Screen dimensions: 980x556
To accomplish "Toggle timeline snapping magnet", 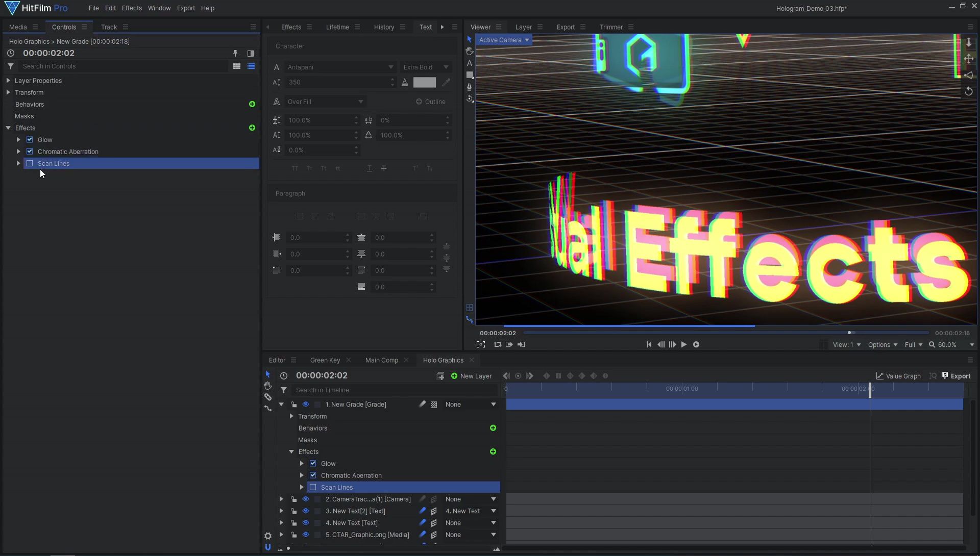I will (x=268, y=547).
